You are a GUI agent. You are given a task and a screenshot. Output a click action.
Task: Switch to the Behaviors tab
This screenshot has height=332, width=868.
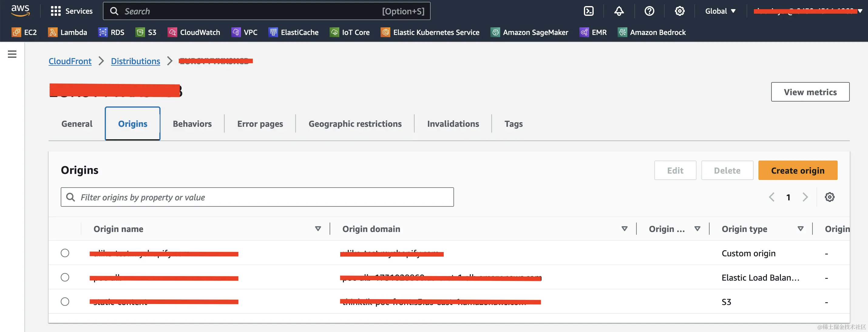pyautogui.click(x=192, y=124)
